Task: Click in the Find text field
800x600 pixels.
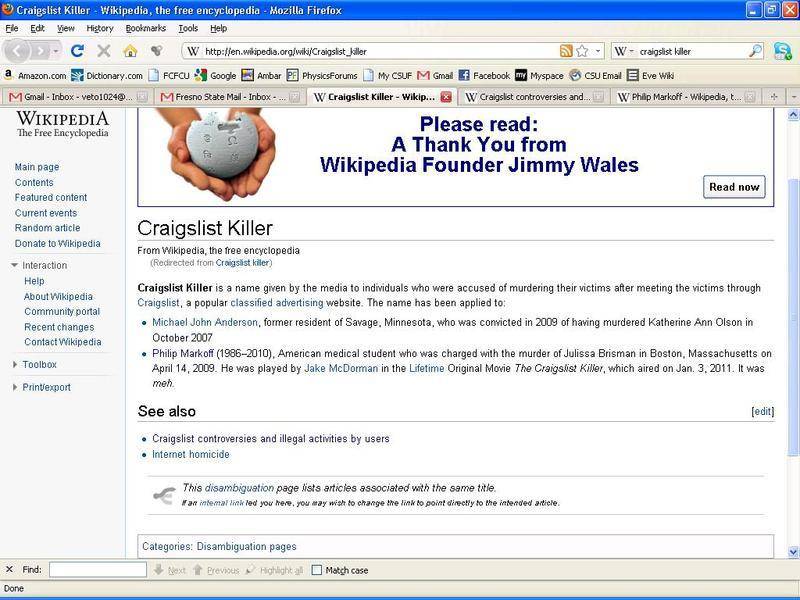Action: [x=97, y=570]
